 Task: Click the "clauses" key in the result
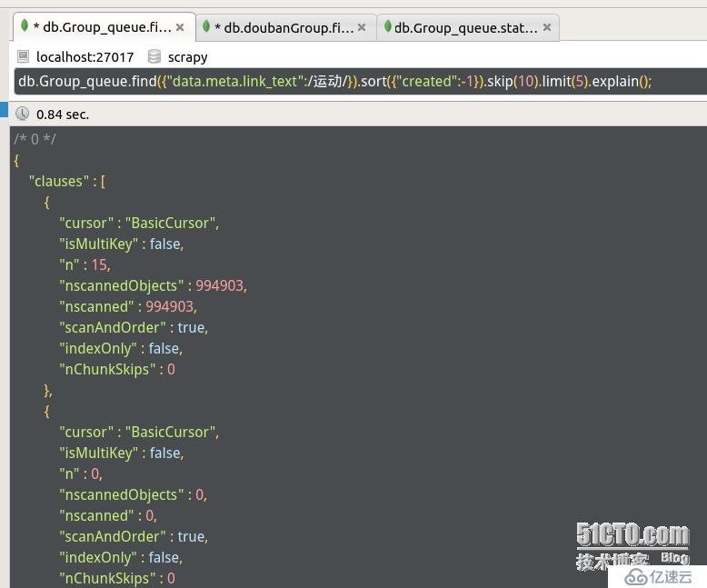59,181
